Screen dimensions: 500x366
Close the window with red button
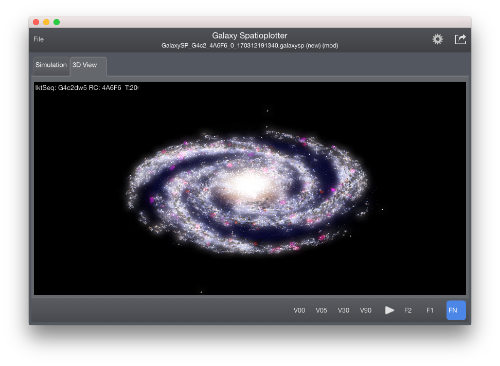tap(36, 22)
